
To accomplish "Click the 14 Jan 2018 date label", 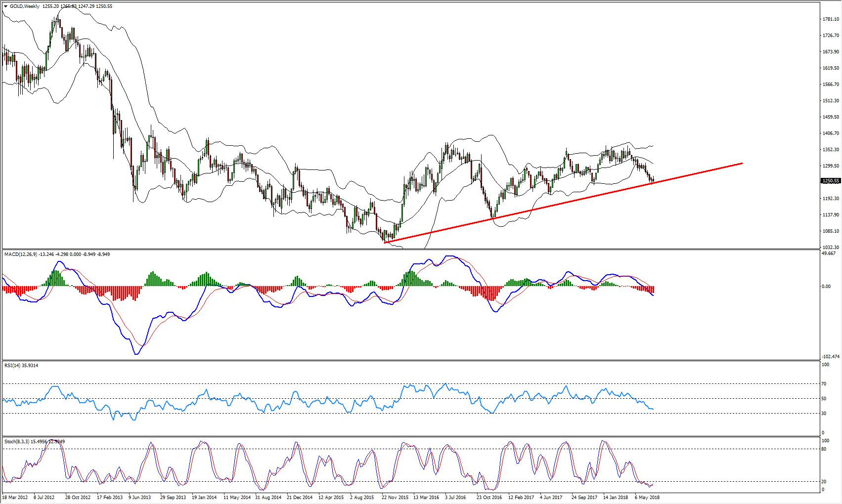I will tap(616, 498).
